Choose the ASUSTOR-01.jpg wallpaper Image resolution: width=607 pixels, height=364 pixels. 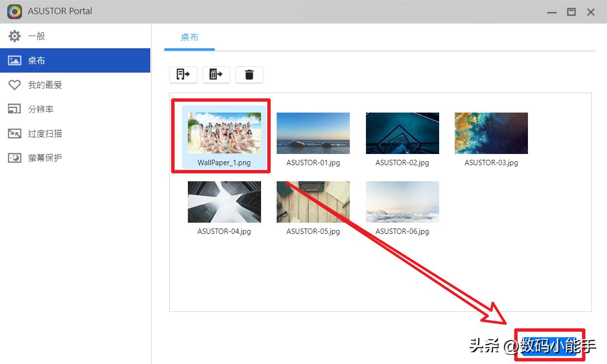coord(313,133)
